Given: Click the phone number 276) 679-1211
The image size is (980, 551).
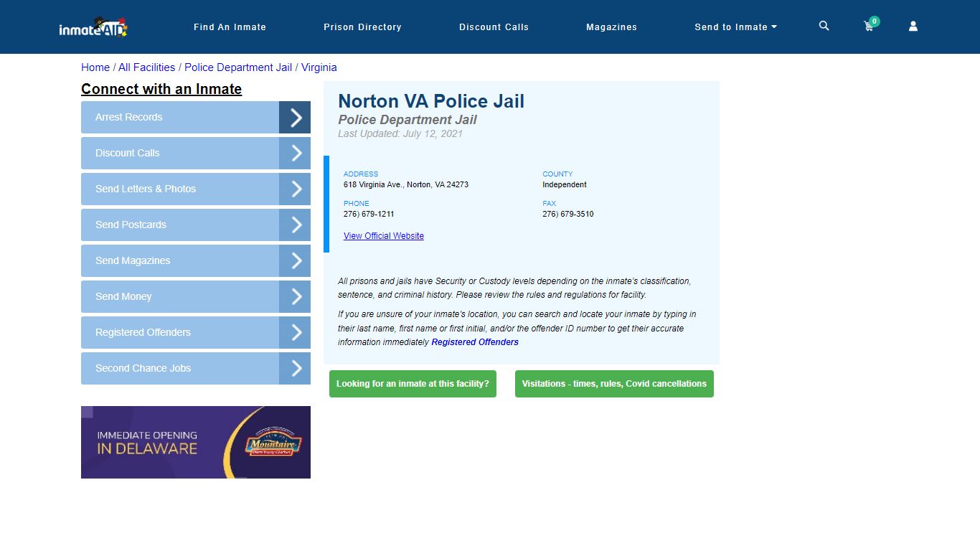Looking at the screenshot, I should (369, 214).
